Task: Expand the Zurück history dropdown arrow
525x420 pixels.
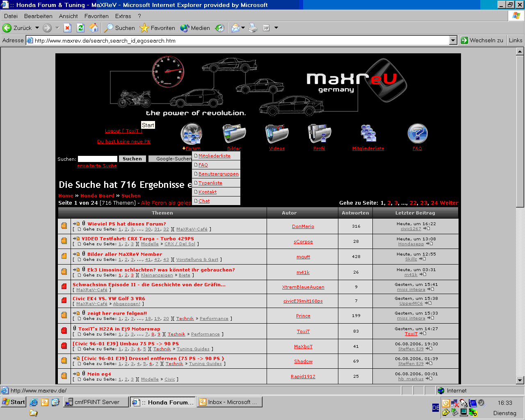Action: pos(37,28)
